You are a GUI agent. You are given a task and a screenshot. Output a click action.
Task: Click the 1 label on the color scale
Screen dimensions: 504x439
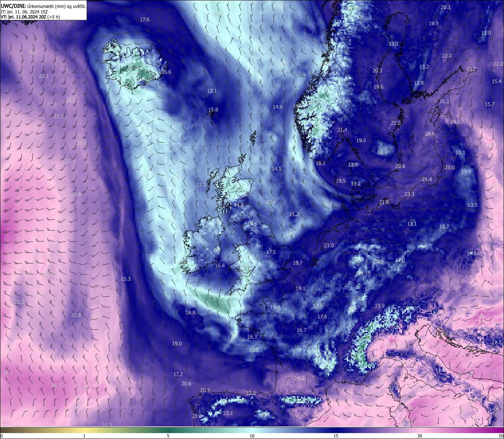[84, 436]
